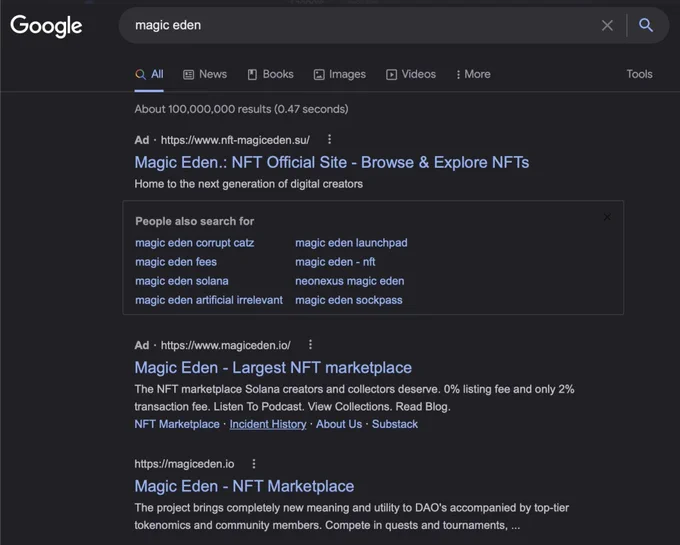Open the search Tools options
Image resolution: width=680 pixels, height=545 pixels.
click(x=639, y=74)
